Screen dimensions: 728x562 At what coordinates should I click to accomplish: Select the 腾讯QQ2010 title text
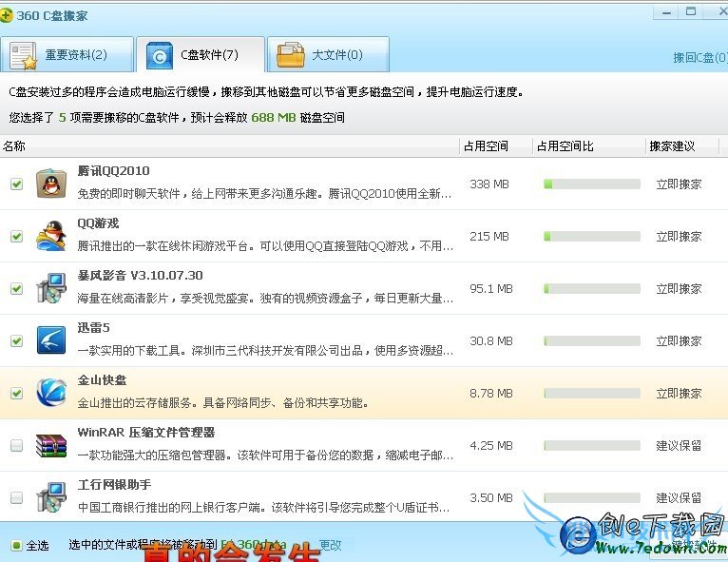[114, 171]
